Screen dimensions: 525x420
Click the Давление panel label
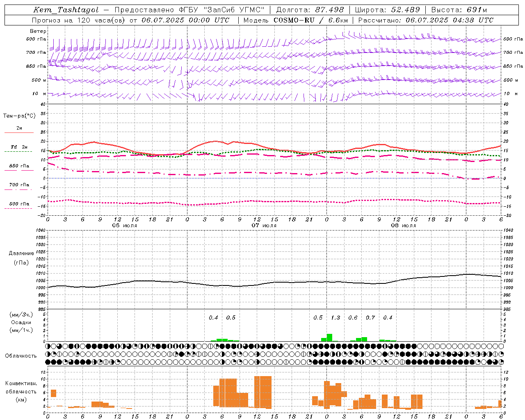click(21, 253)
